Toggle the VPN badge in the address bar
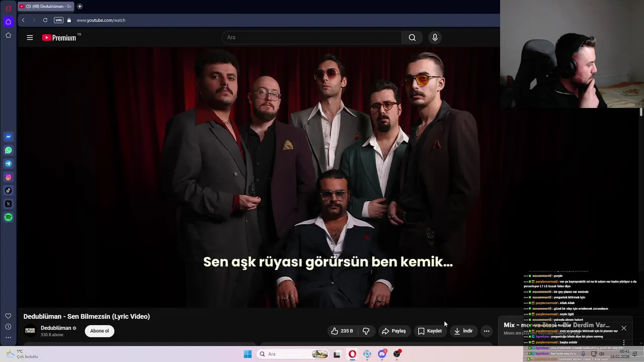 point(59,20)
